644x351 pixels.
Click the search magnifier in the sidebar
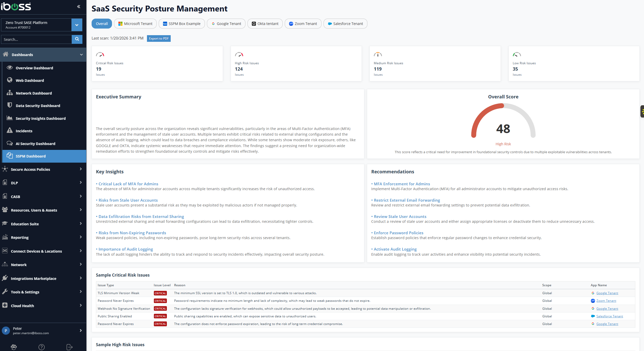[x=77, y=39]
